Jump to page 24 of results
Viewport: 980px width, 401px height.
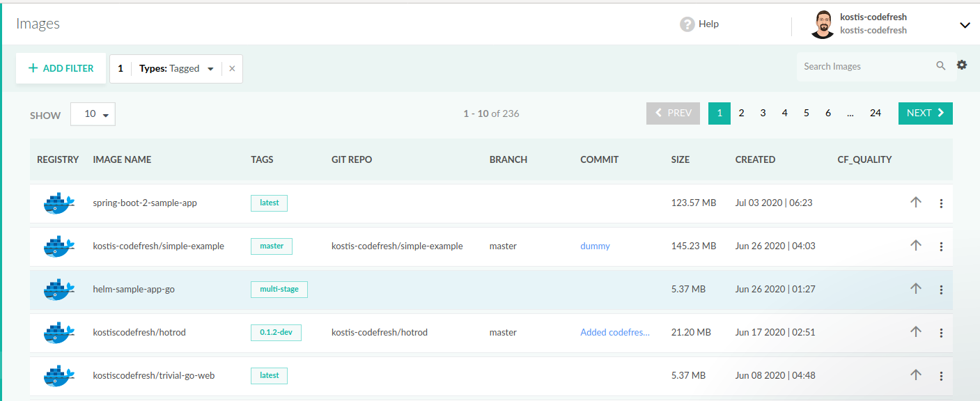(x=875, y=113)
